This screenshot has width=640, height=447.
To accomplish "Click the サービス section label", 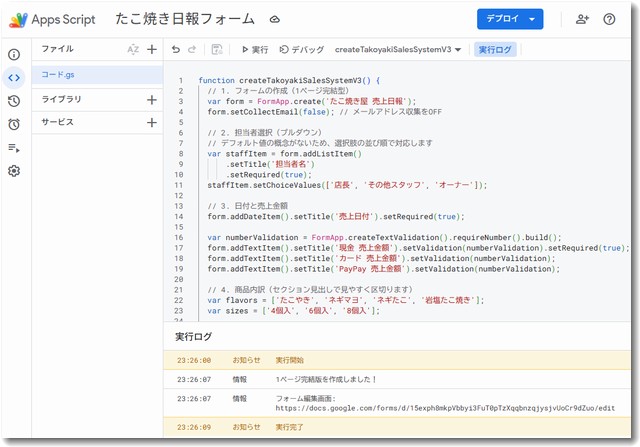I will point(58,122).
